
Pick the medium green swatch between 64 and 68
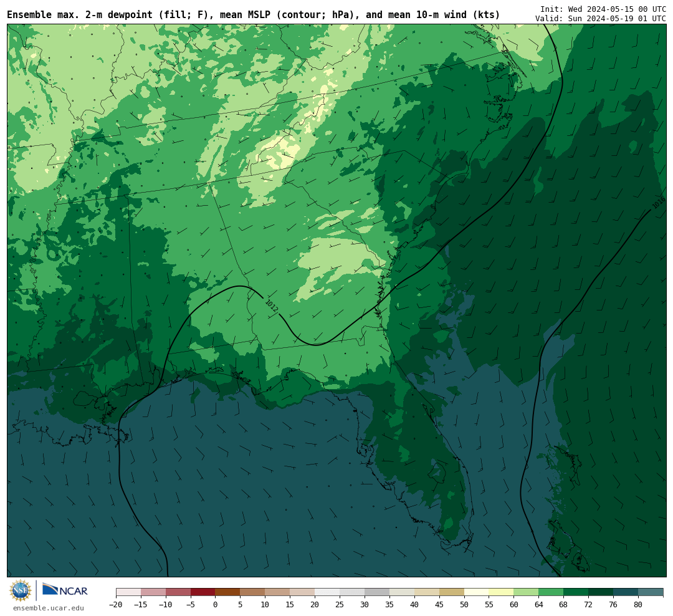551,592
